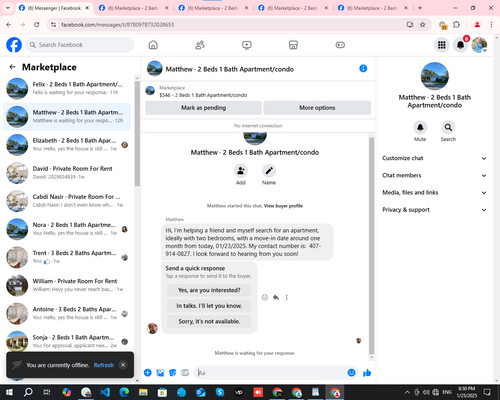The width and height of the screenshot is (500, 400).
Task: Show hidden system tray icons chevron
Action: tap(407, 392)
